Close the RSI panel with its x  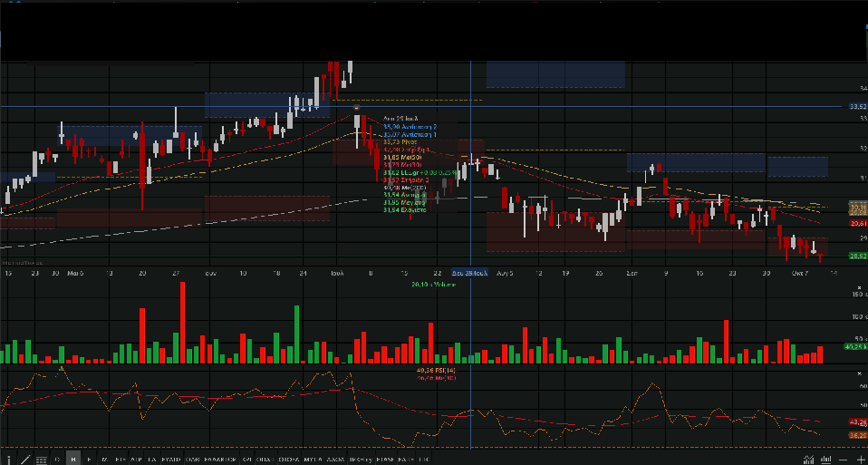[x=860, y=373]
